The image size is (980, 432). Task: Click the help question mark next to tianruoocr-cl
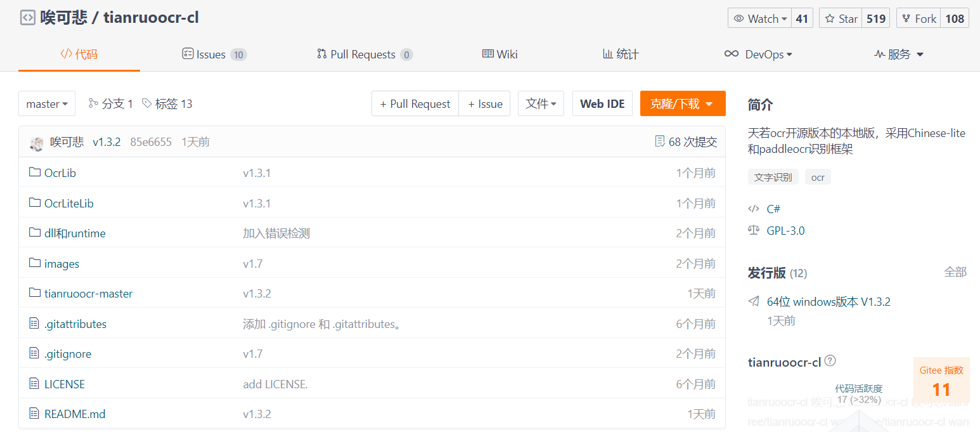[x=830, y=361]
